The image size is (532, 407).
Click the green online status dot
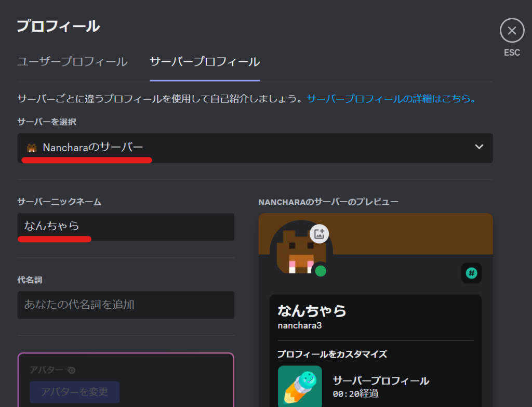tap(321, 271)
